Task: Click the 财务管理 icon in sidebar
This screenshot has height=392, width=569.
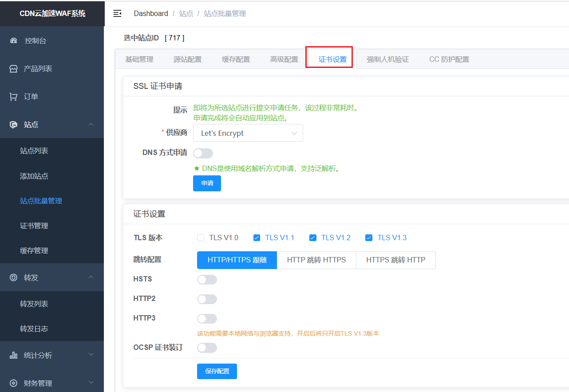Action: point(13,383)
